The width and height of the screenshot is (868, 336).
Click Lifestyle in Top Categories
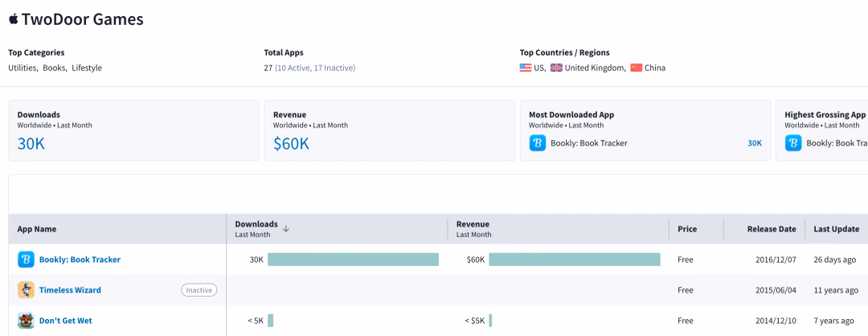coord(87,68)
